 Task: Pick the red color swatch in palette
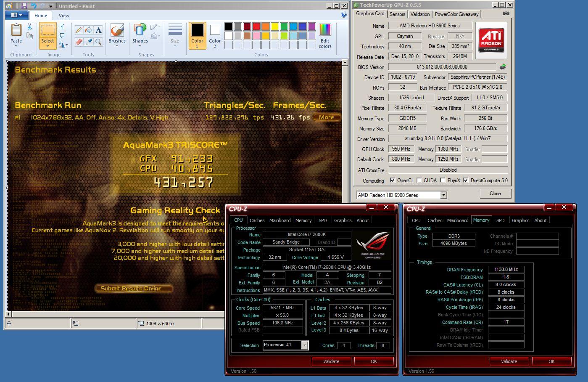point(256,27)
